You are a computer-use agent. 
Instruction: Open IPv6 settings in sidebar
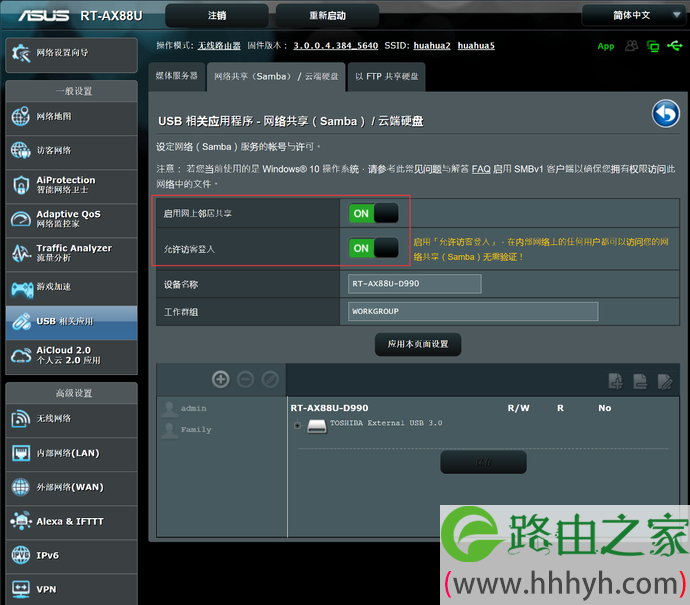point(71,555)
